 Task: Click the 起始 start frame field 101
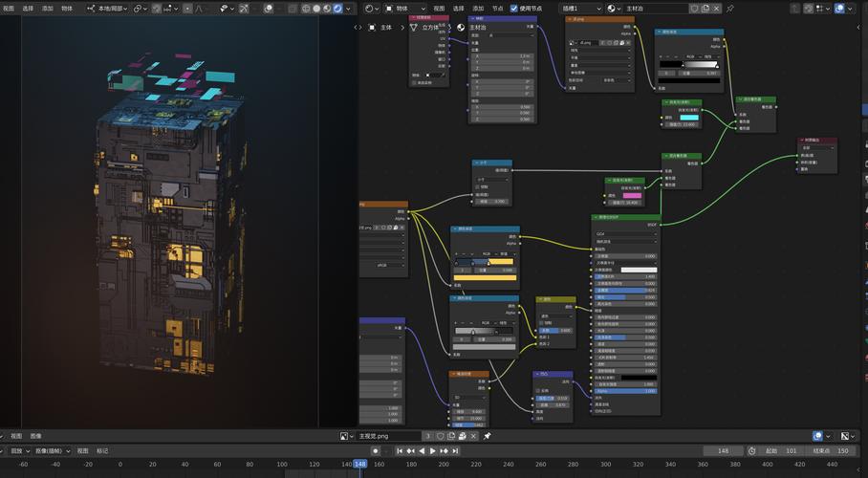[781, 451]
